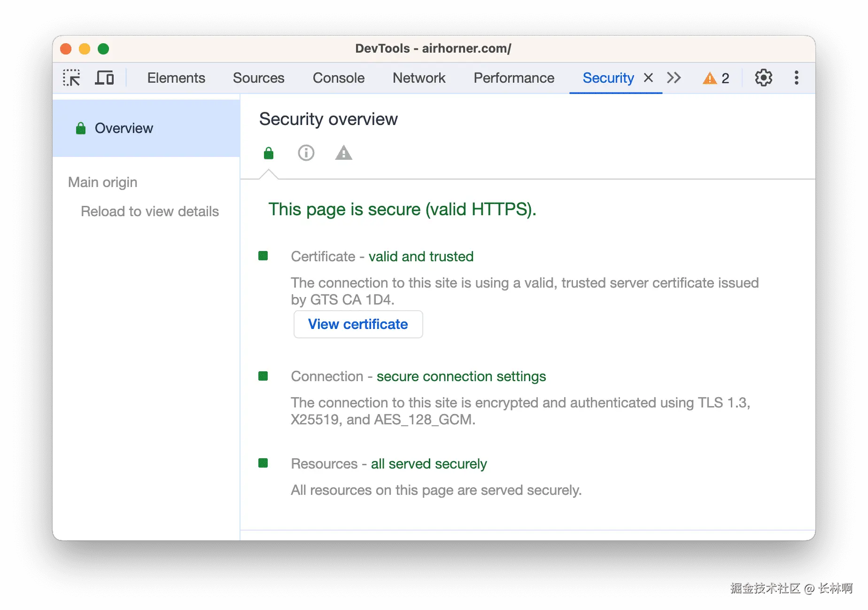The image size is (868, 610).
Task: Select the green lock secure filter icon
Action: 269,153
